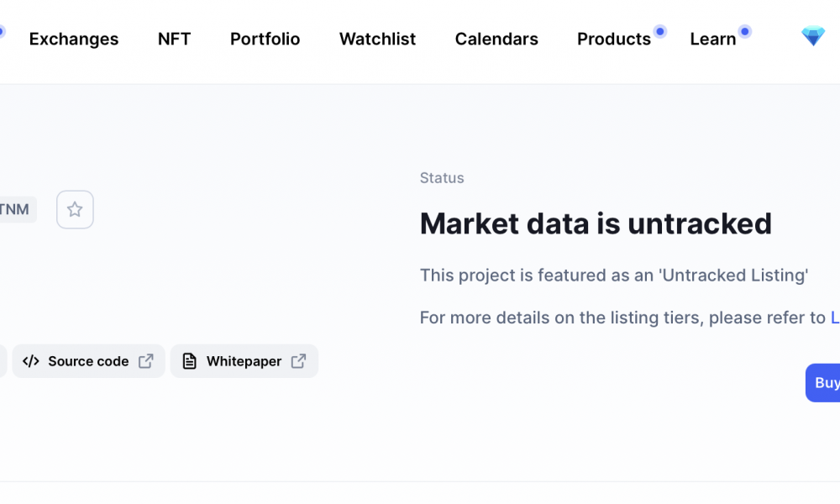Follow the listing tiers link after 'refer to'

pos(835,318)
